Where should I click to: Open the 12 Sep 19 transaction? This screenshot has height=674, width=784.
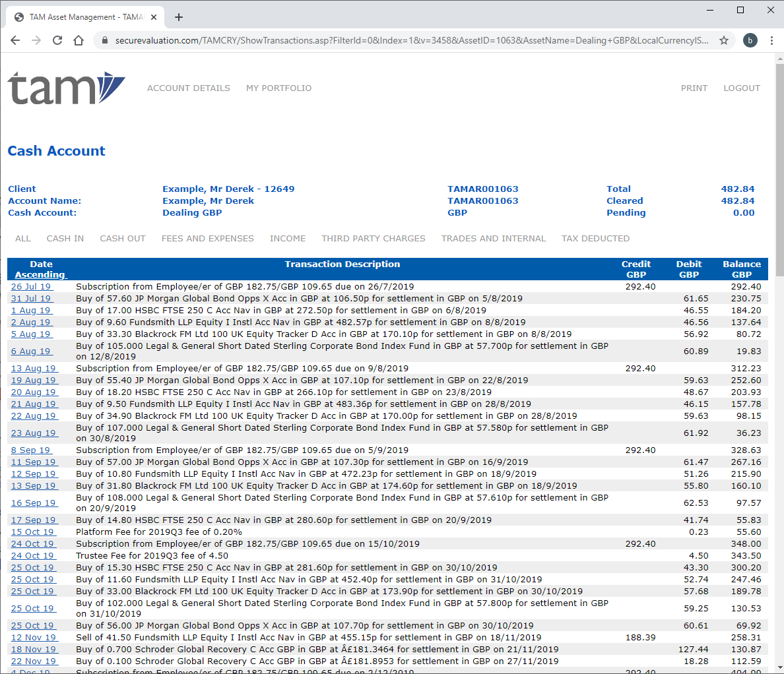tap(34, 474)
